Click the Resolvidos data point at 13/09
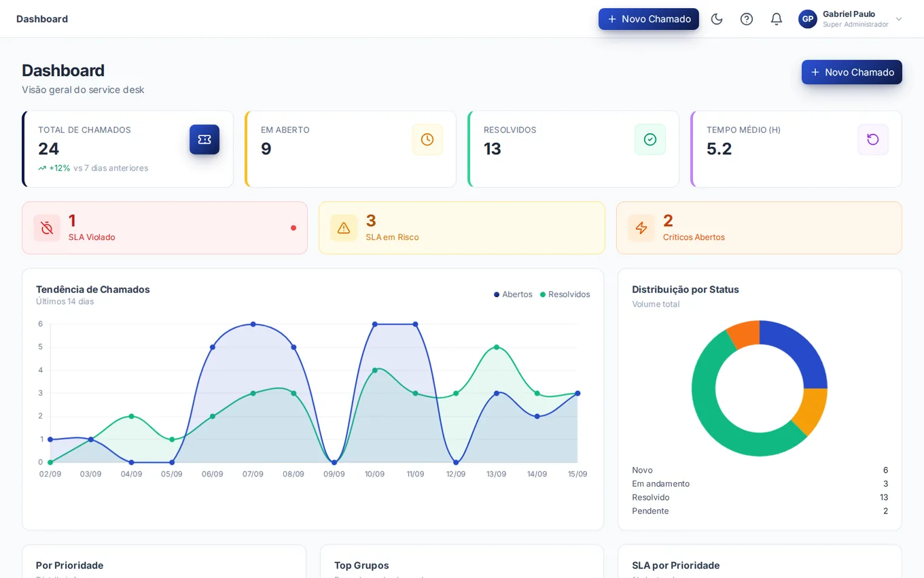 pos(497,347)
